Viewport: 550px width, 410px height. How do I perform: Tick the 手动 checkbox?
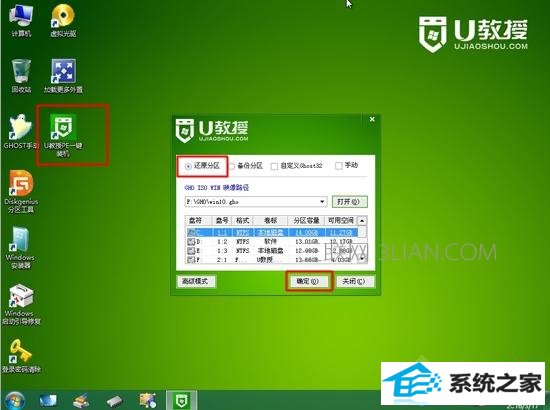[338, 166]
